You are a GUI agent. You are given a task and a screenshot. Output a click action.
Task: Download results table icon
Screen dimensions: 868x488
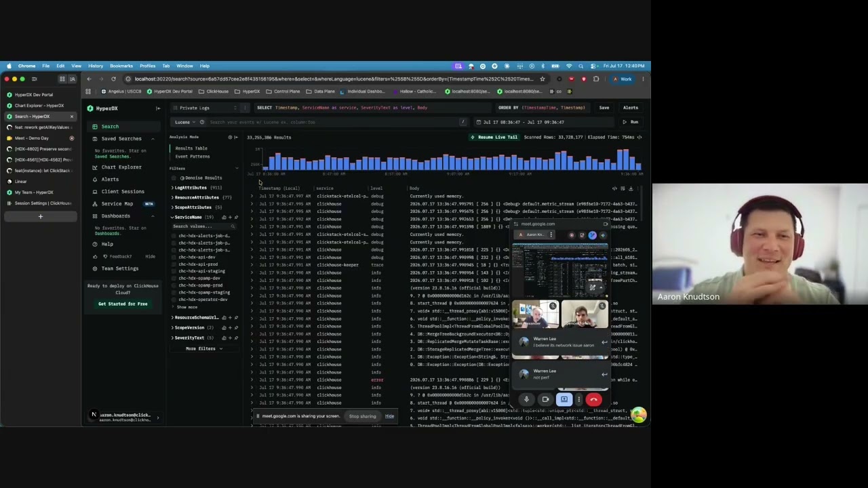coord(631,188)
